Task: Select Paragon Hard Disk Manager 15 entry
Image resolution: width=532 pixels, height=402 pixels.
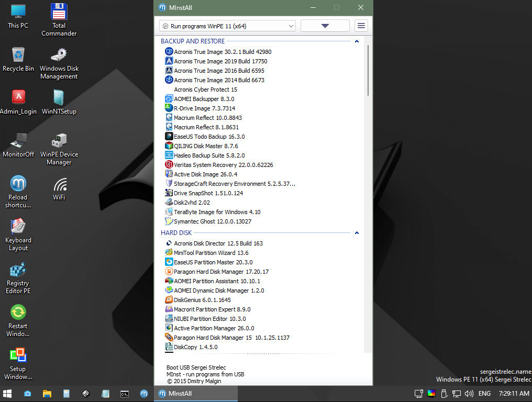Action: point(232,338)
